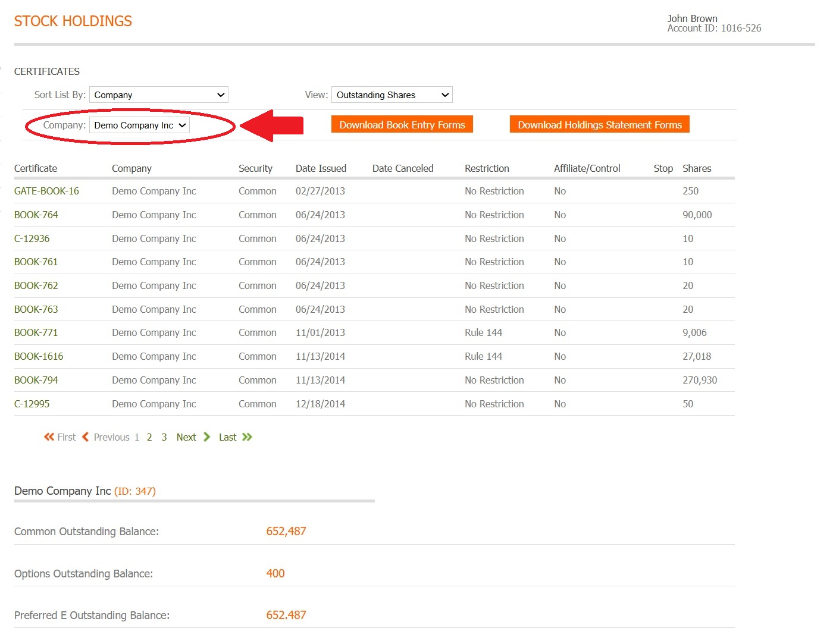This screenshot has height=644, width=833.
Task: Click the Next page chevron icon
Action: pyautogui.click(x=207, y=437)
